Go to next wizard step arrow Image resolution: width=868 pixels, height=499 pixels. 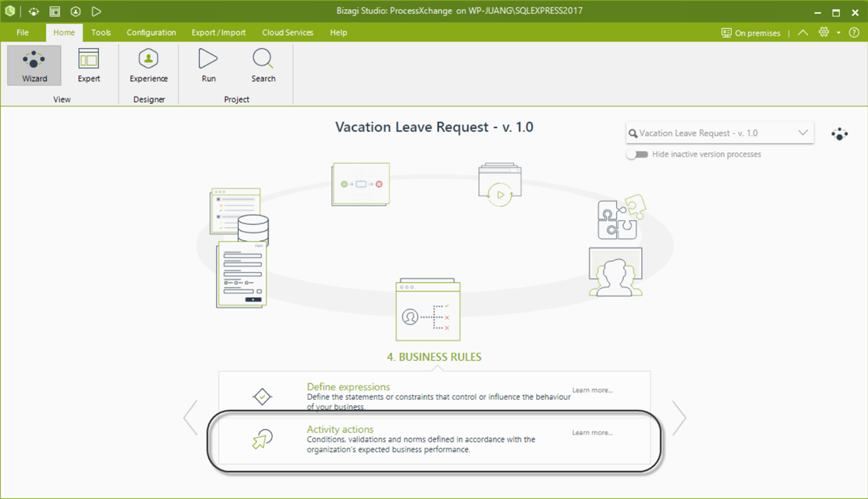tap(679, 418)
